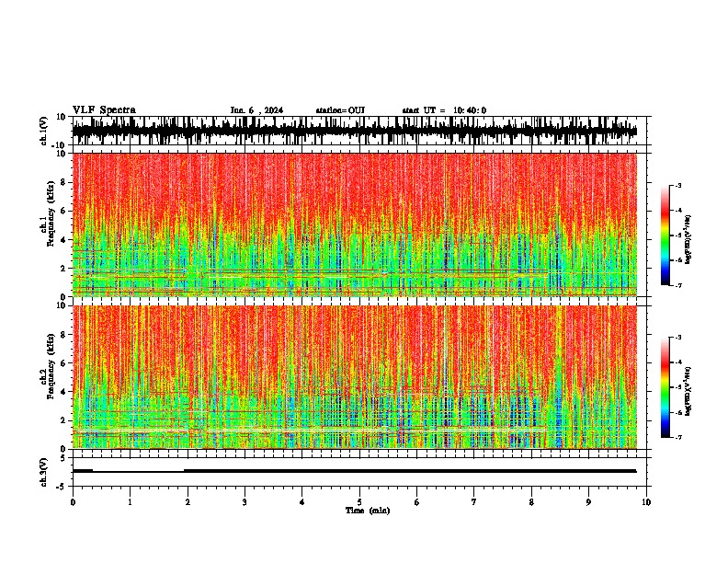Click the time axis tick label "7"
The width and height of the screenshot is (728, 563).
pyautogui.click(x=474, y=502)
